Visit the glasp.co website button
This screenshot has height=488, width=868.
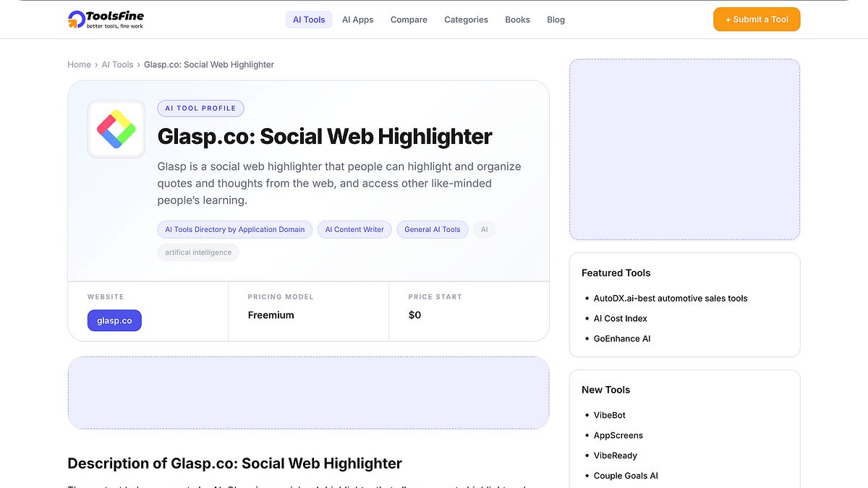tap(114, 320)
